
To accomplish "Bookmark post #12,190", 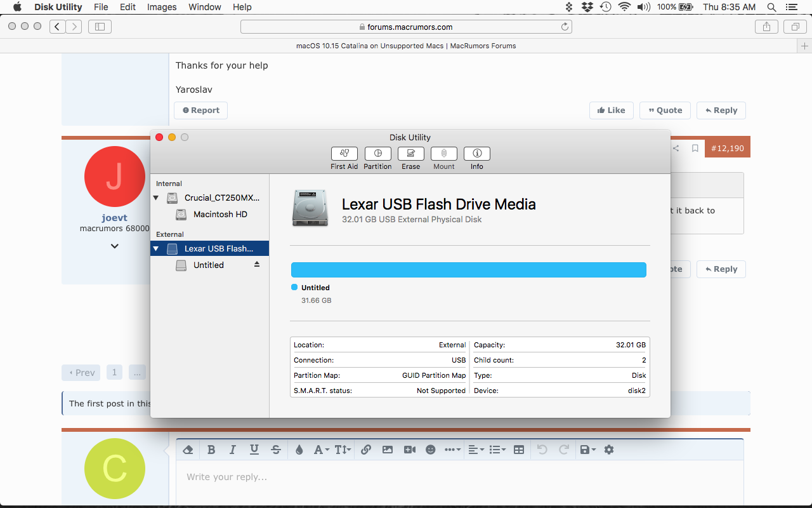I will (695, 148).
